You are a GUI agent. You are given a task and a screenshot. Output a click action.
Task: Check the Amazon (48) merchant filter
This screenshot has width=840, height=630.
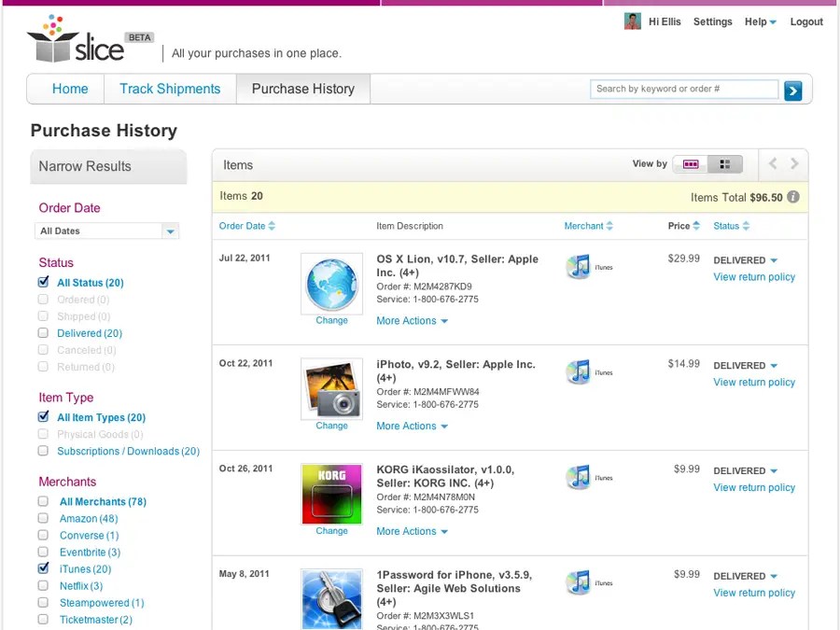click(x=43, y=518)
